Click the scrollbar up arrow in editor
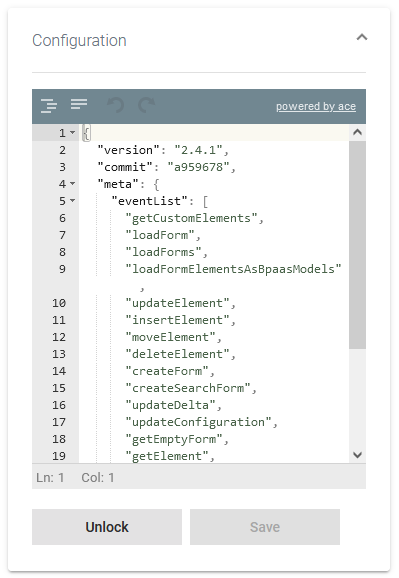This screenshot has width=399, height=578. (x=357, y=132)
